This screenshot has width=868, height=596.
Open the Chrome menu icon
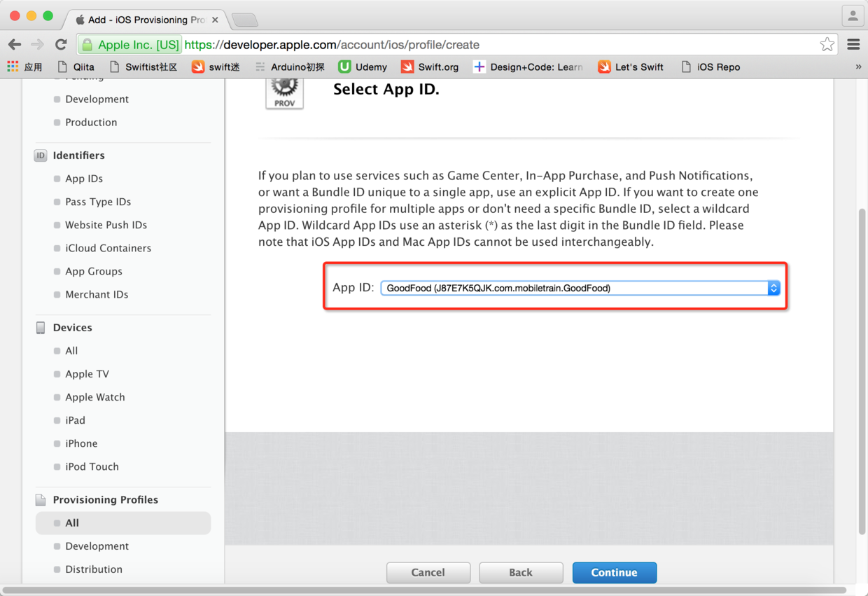click(853, 45)
